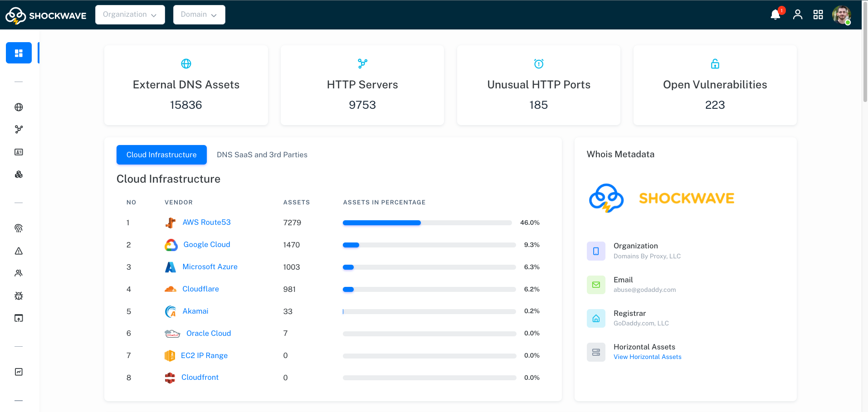Click the notification bell icon
This screenshot has width=868, height=412.
coord(775,15)
